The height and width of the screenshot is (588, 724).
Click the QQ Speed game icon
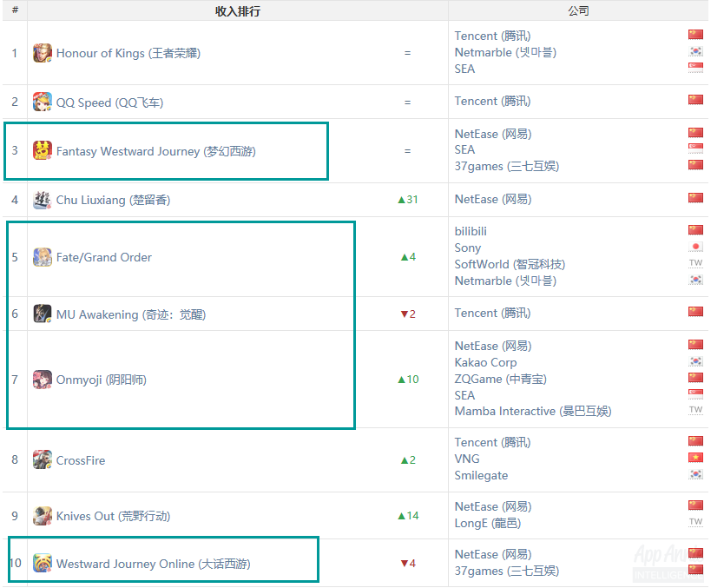coord(43,102)
